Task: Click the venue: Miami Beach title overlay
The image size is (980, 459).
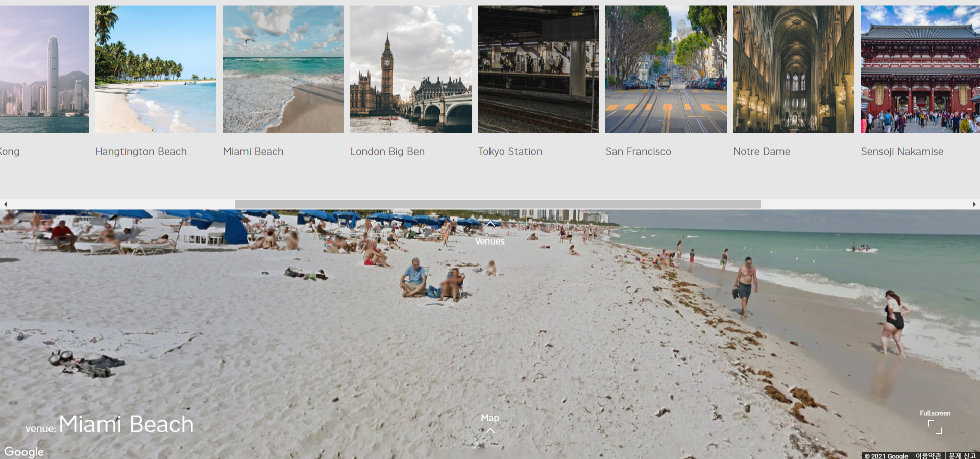Action: click(x=110, y=424)
